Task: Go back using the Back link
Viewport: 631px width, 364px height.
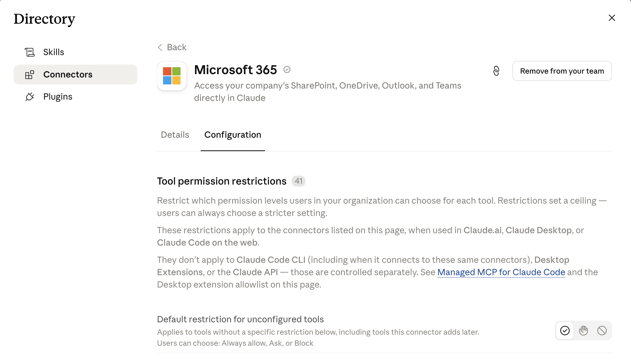Action: pos(172,47)
